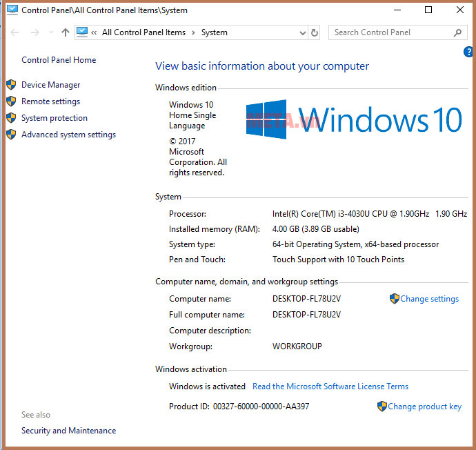This screenshot has width=476, height=450.
Task: Refresh the System page
Action: (x=314, y=32)
